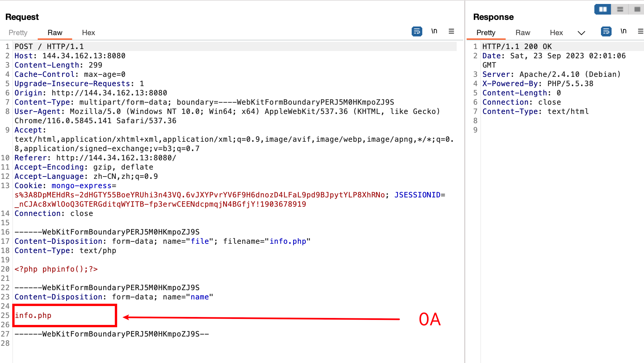Select the Response Pretty tab
The width and height of the screenshot is (644, 363).
[486, 33]
